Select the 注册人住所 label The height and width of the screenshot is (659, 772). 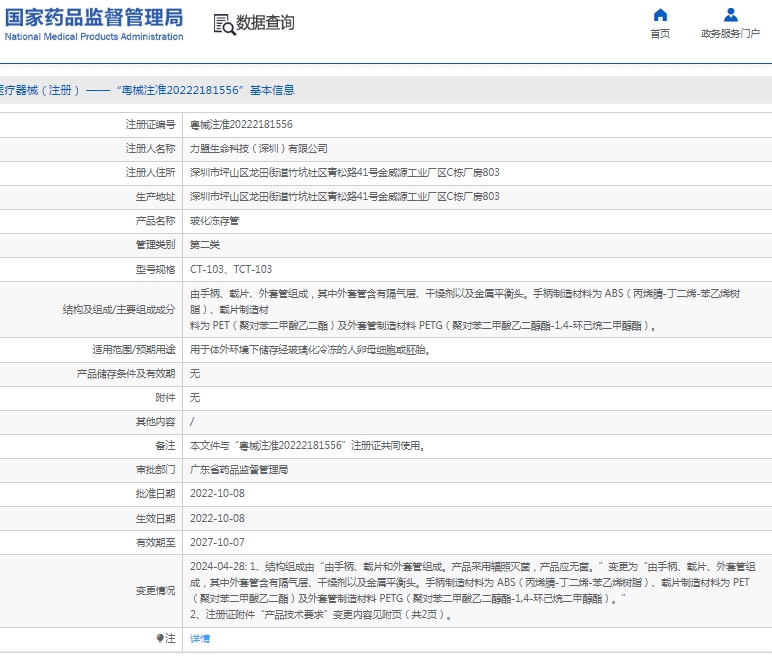pos(151,172)
